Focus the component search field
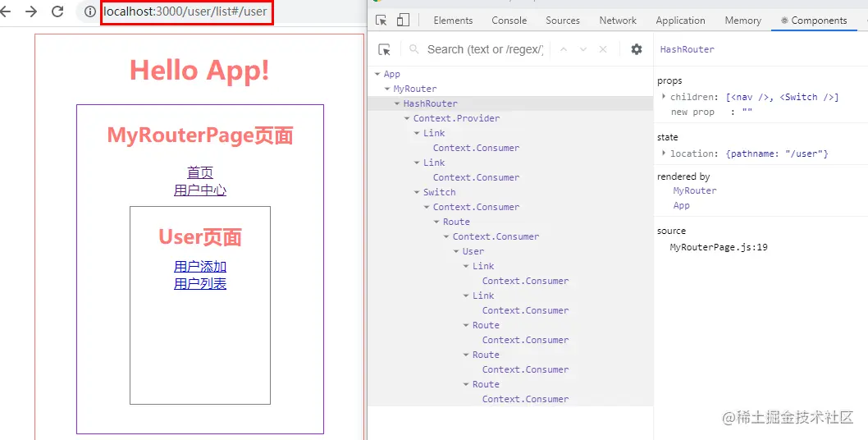 485,49
